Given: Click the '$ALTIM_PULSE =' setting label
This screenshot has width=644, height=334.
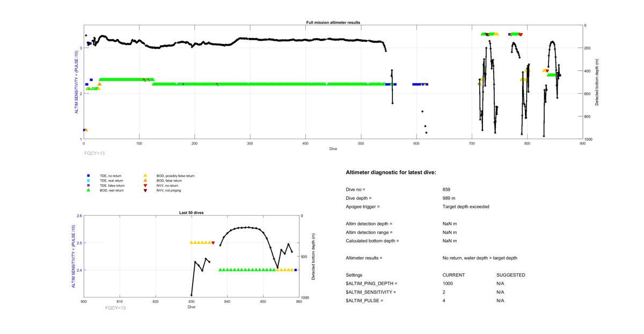Looking at the screenshot, I should pyautogui.click(x=364, y=301).
